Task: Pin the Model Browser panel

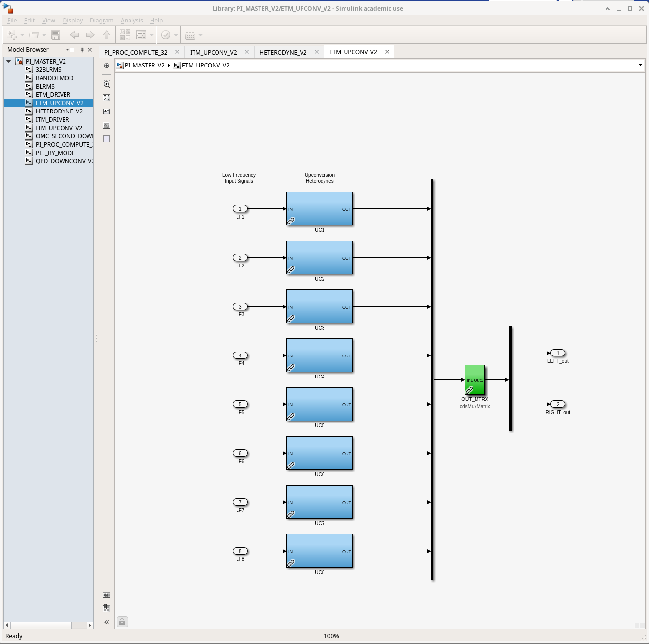Action: pos(82,50)
